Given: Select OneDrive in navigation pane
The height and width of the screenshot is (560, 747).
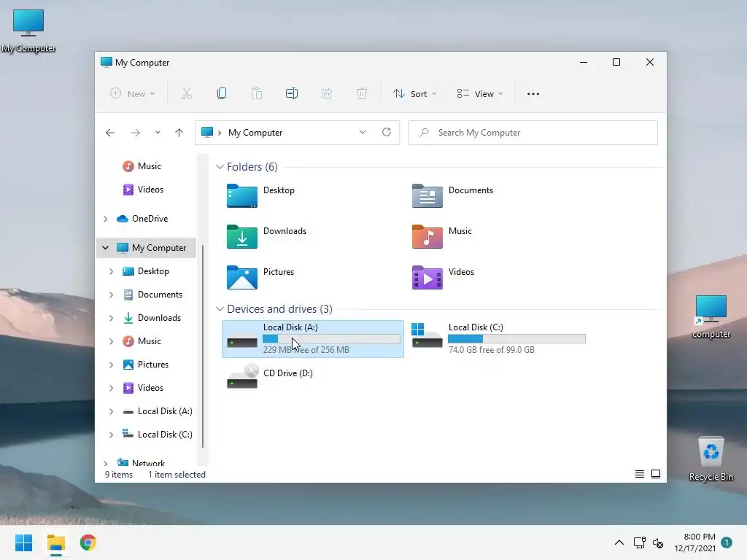Looking at the screenshot, I should [142, 219].
